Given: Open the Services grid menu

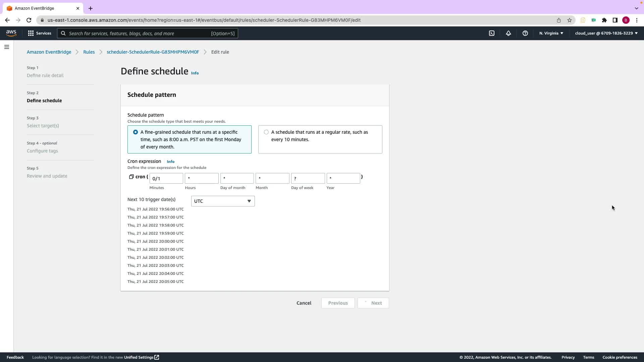Looking at the screenshot, I should point(40,33).
